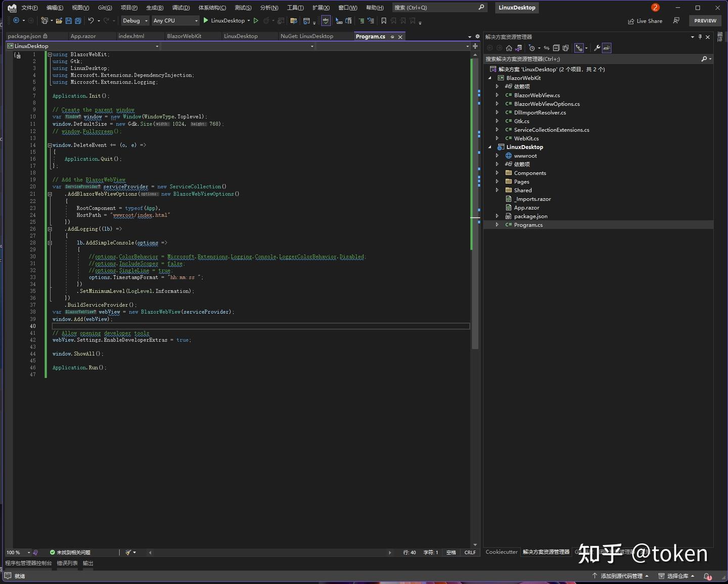The width and height of the screenshot is (728, 584).
Task: Open Solution Explorer Properties wrench icon
Action: pos(597,48)
